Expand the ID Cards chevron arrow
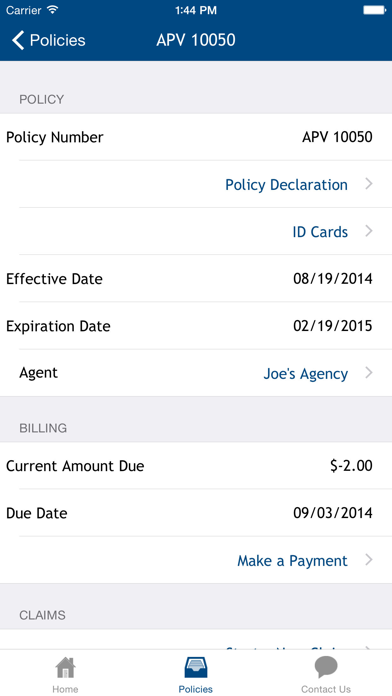The height and width of the screenshot is (696, 392). [x=369, y=231]
